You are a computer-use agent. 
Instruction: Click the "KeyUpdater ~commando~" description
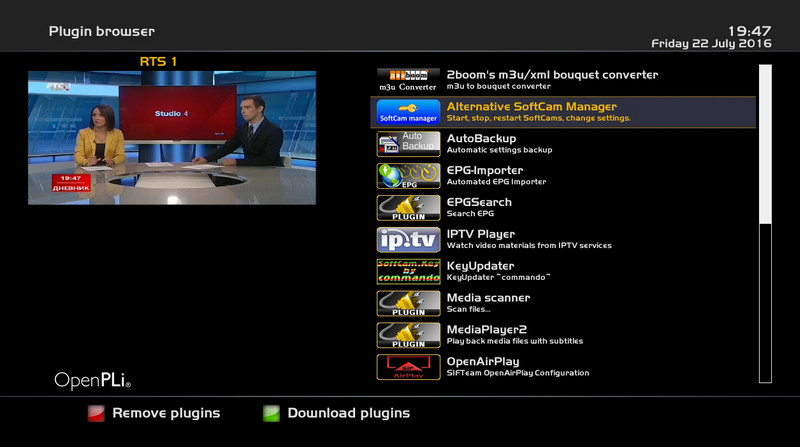(498, 278)
